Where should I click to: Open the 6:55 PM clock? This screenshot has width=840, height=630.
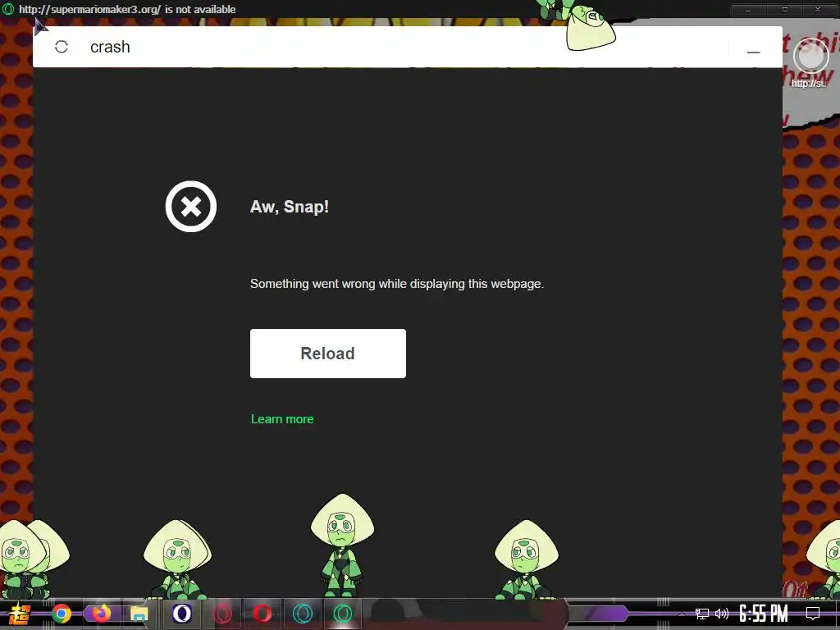(x=764, y=614)
